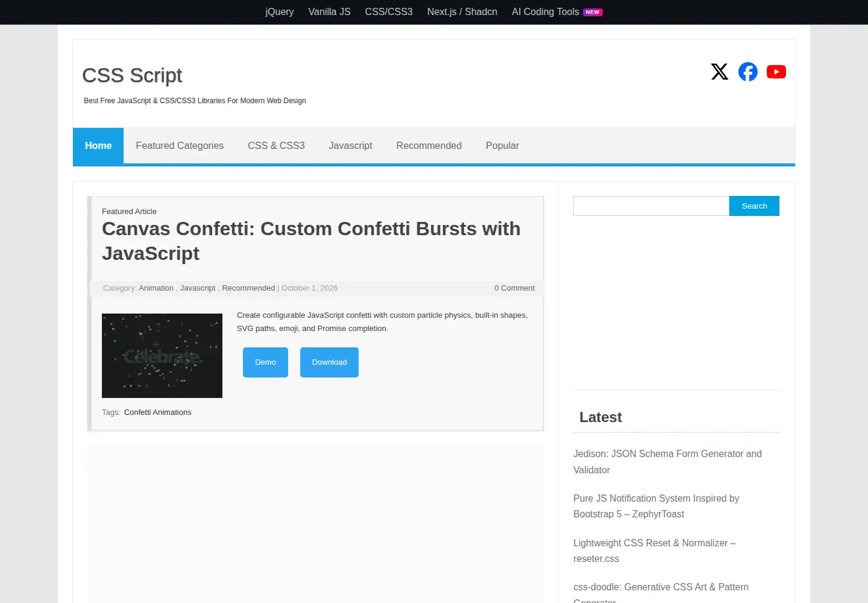
Task: Select the Home nav tab
Action: pos(98,145)
